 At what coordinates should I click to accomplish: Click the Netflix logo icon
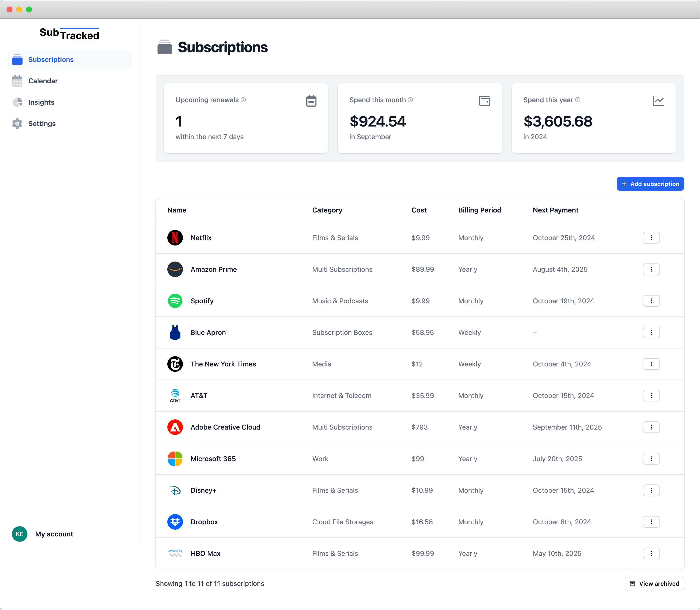point(175,237)
